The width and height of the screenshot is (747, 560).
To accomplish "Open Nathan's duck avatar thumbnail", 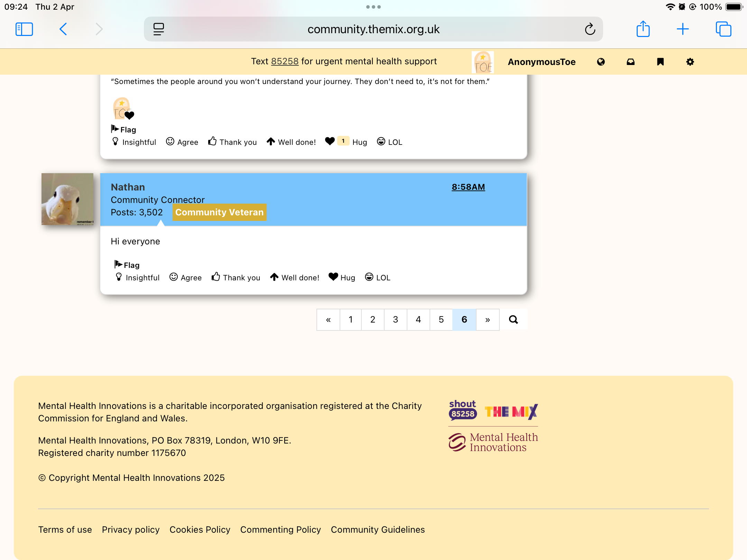I will point(67,199).
